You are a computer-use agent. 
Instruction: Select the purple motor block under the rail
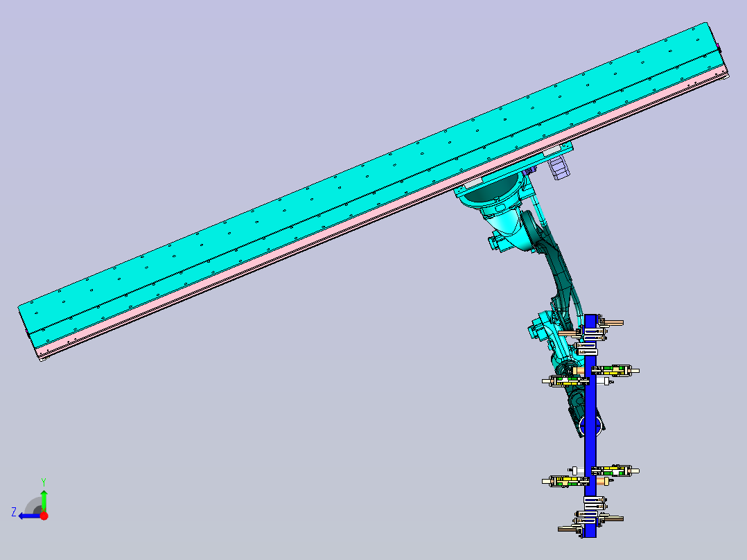coord(558,167)
